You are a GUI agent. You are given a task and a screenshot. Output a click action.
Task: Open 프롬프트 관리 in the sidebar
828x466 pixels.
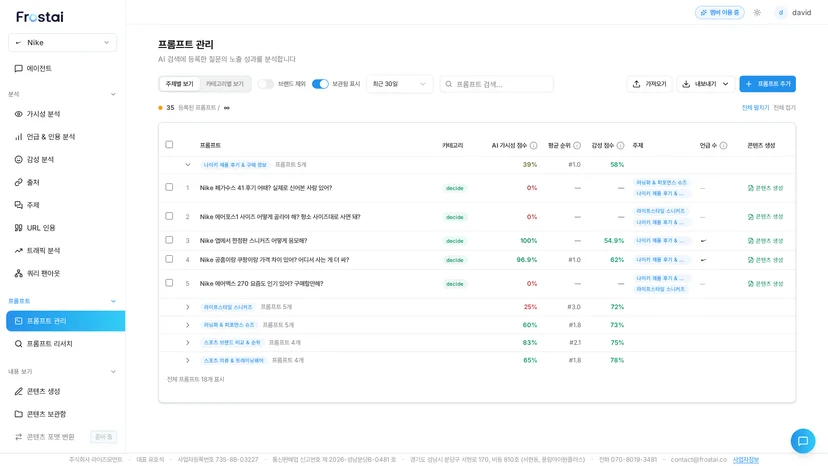pyautogui.click(x=65, y=321)
